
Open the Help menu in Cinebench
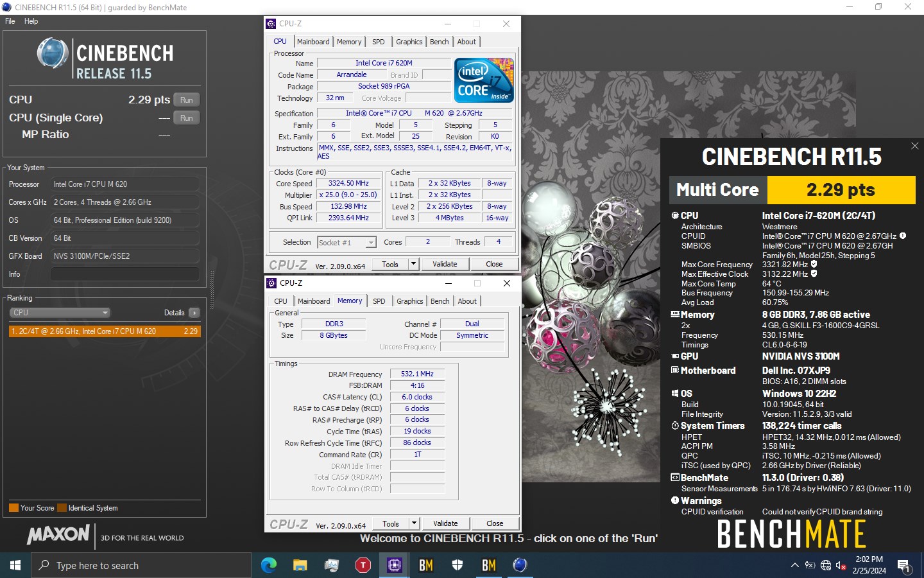(31, 21)
